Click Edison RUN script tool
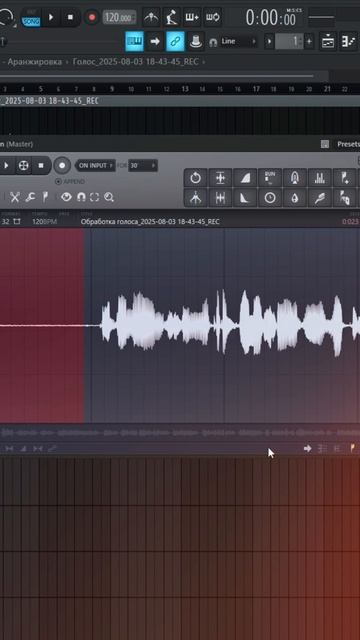Viewport: 360px width, 640px height. coord(270,178)
